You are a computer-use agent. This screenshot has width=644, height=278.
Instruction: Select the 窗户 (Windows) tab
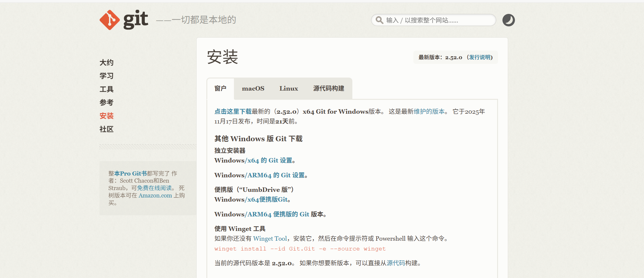point(220,89)
